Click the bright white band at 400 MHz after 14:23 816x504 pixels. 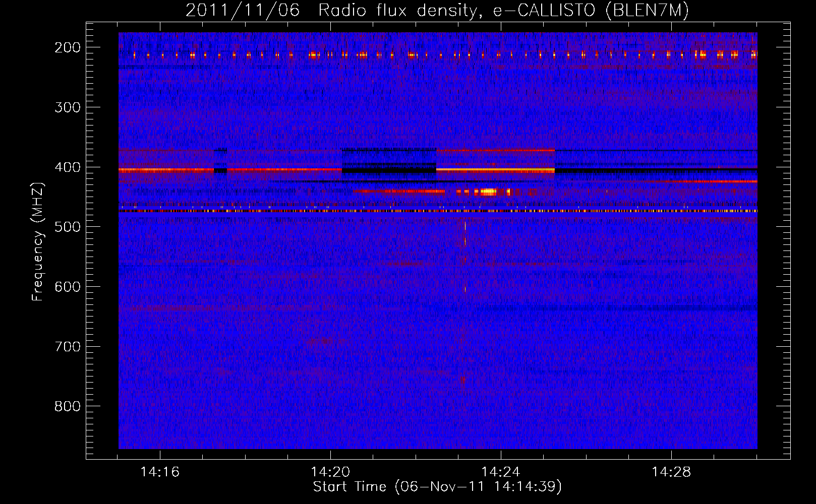(x=495, y=170)
